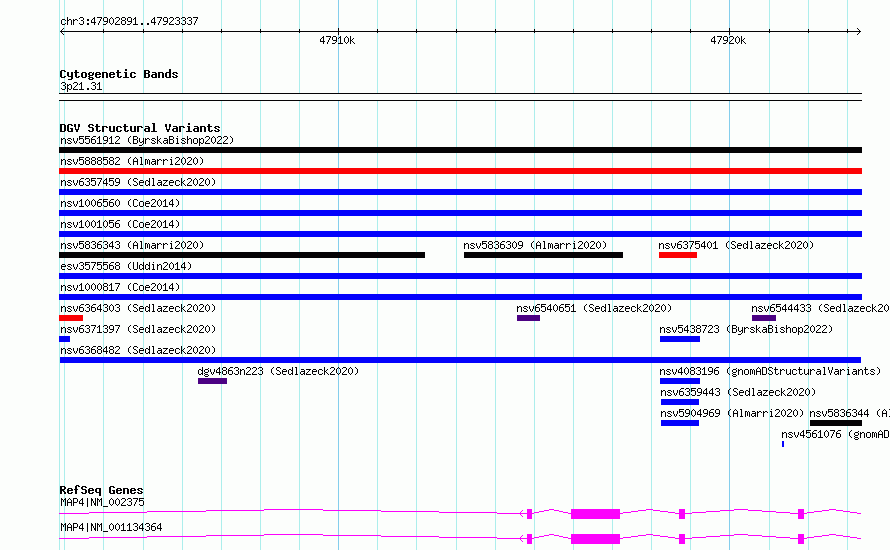
Task: Click the nsv6368482 (Sedlazeck2020) label
Action: pyautogui.click(x=138, y=350)
